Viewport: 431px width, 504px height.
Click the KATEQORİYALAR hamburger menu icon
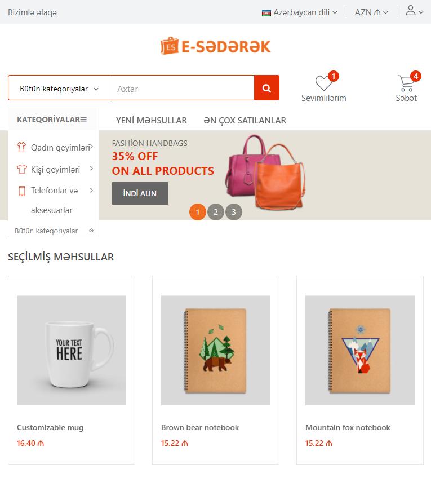[83, 120]
